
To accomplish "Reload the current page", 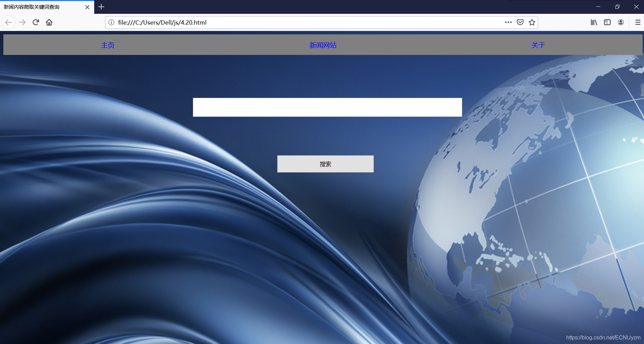I will pyautogui.click(x=36, y=23).
